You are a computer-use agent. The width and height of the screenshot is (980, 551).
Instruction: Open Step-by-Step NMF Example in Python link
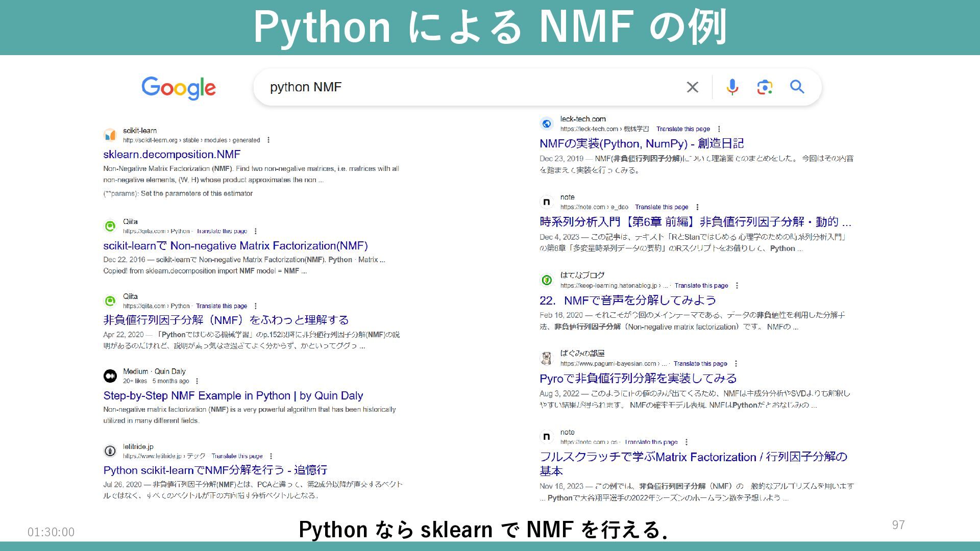pos(233,396)
